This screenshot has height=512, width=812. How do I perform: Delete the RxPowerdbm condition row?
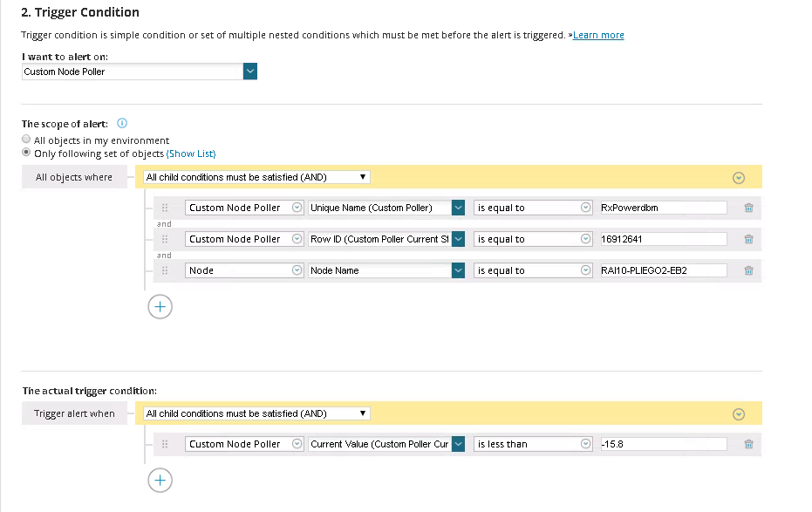point(748,208)
